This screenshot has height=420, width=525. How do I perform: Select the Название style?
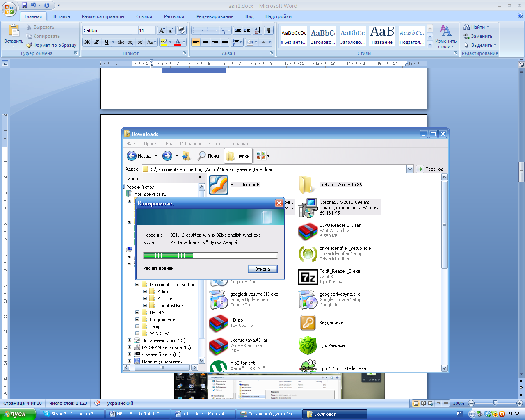(382, 36)
